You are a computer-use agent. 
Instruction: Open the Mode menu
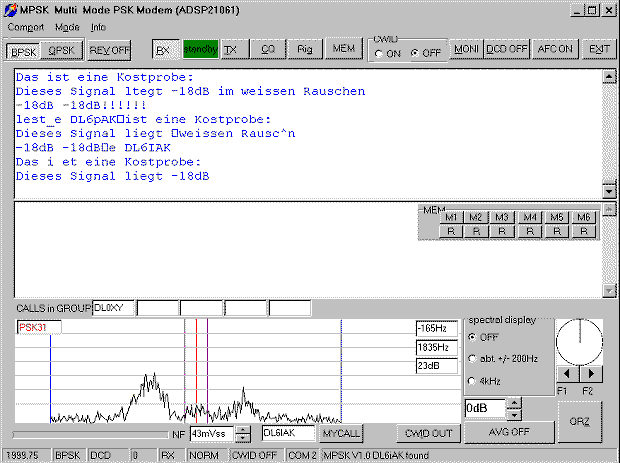[x=68, y=27]
